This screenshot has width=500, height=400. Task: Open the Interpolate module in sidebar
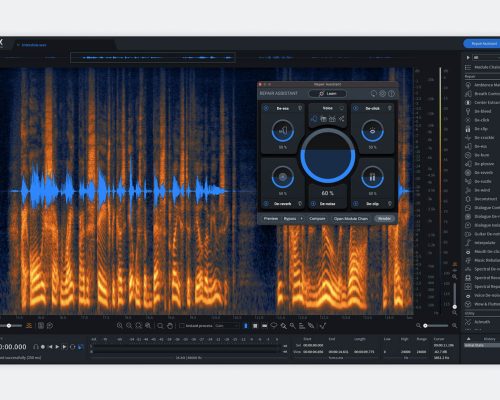[x=482, y=243]
